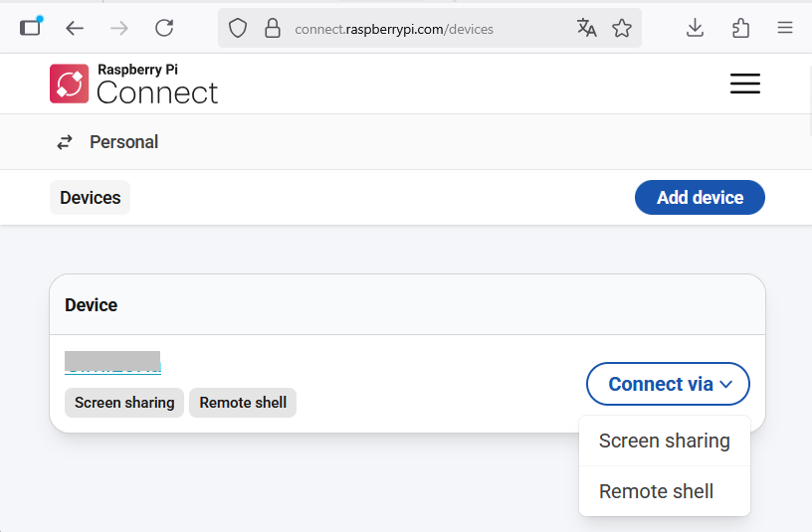The width and height of the screenshot is (812, 532).
Task: Click the address bar URL field
Action: (x=418, y=29)
